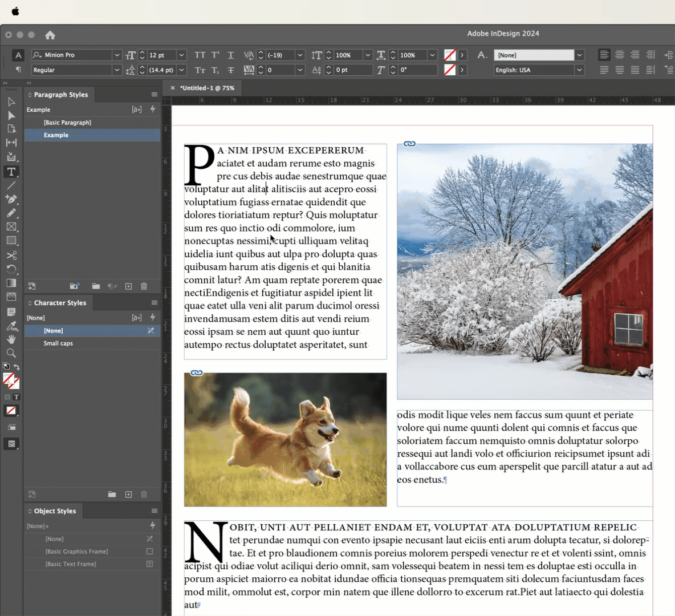Create new style group in Character Styles

coord(112,495)
